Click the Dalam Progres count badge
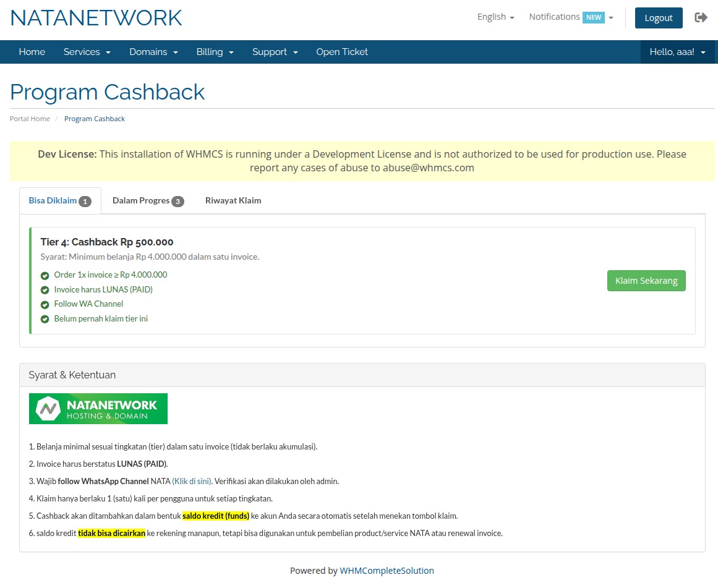 tap(177, 201)
